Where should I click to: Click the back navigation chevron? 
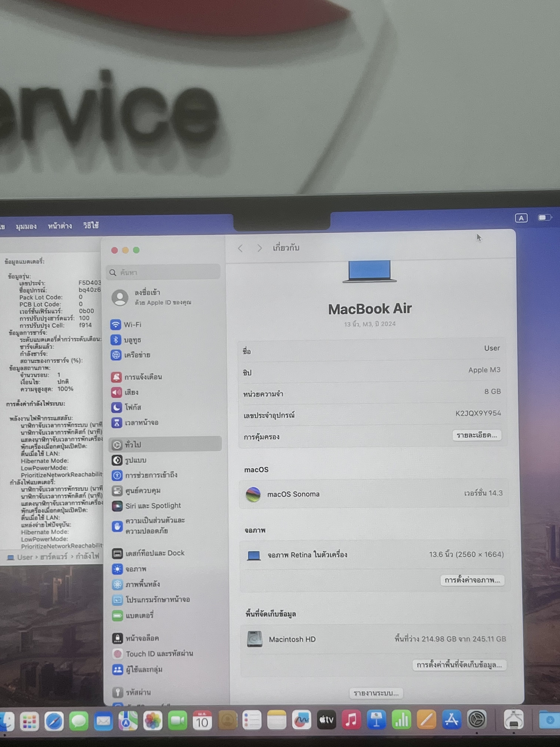[x=240, y=249]
